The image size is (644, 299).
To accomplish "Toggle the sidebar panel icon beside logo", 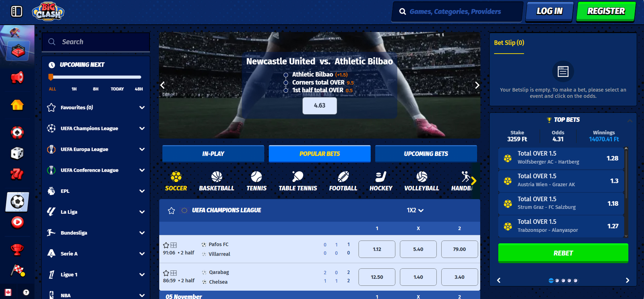I will [17, 11].
